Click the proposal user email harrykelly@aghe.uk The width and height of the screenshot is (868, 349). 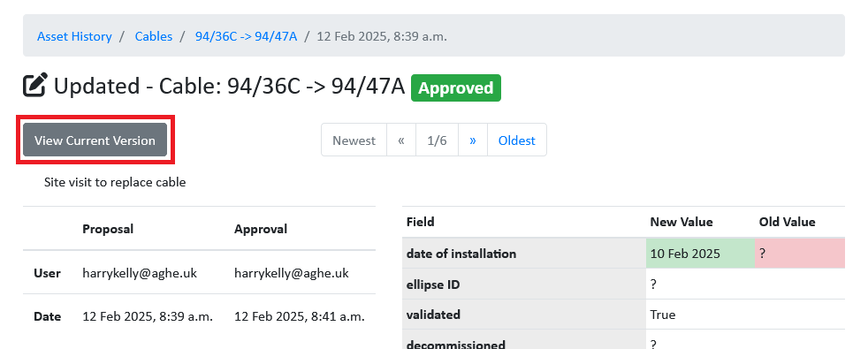(140, 273)
